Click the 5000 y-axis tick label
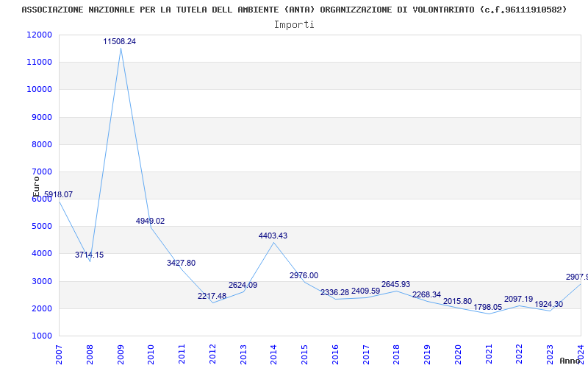588x368 pixels. 41,227
